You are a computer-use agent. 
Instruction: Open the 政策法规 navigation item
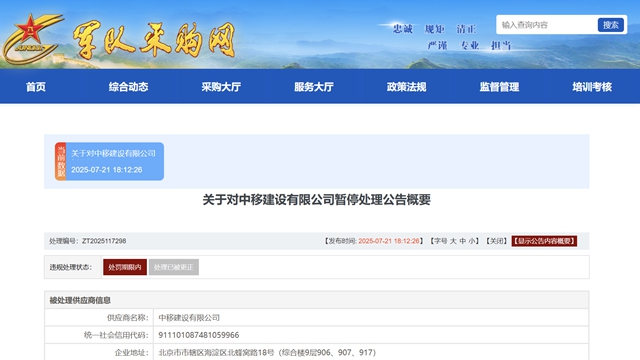point(407,87)
